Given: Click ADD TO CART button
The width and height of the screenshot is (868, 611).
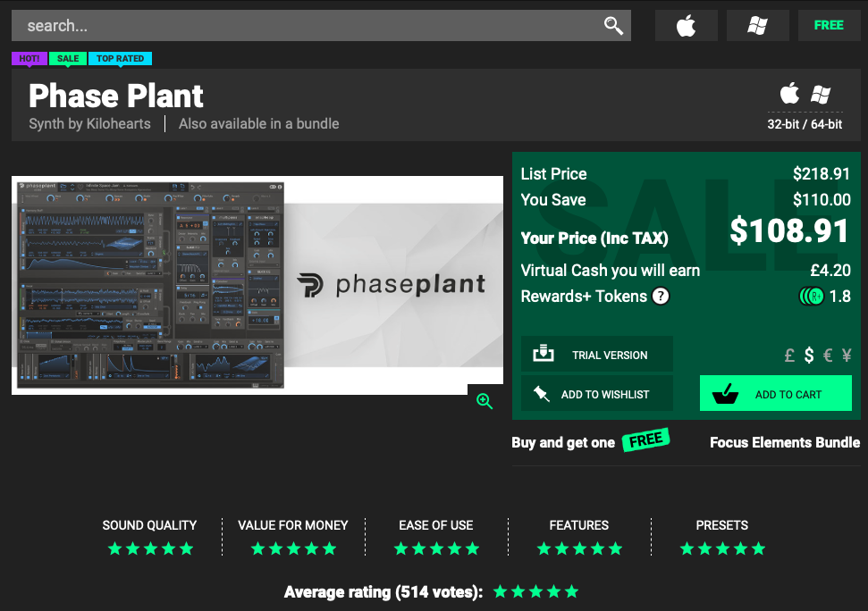Looking at the screenshot, I should [x=776, y=394].
